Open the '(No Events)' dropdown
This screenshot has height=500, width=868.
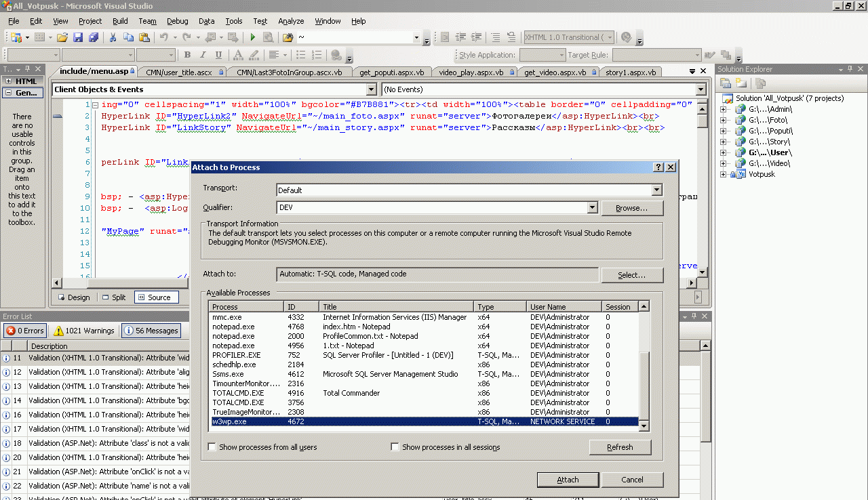click(701, 89)
